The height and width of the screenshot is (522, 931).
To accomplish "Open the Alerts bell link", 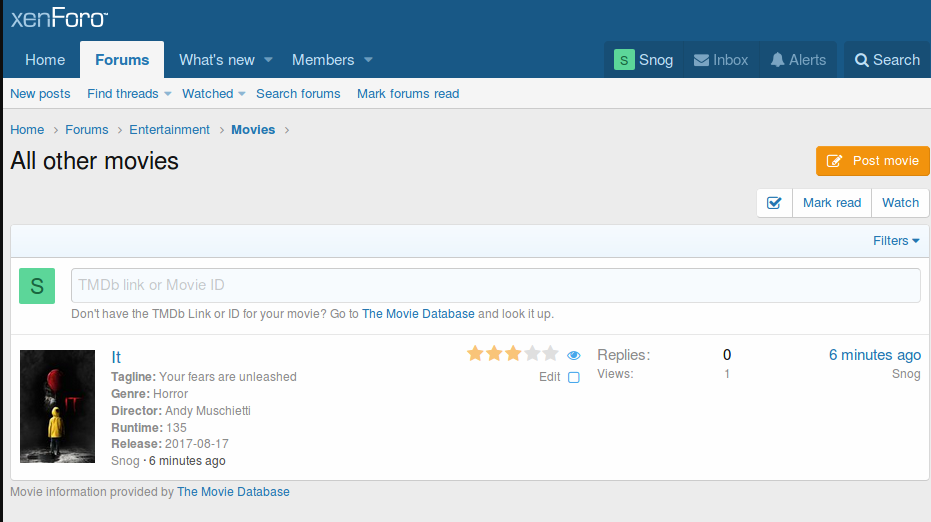I will [x=798, y=60].
